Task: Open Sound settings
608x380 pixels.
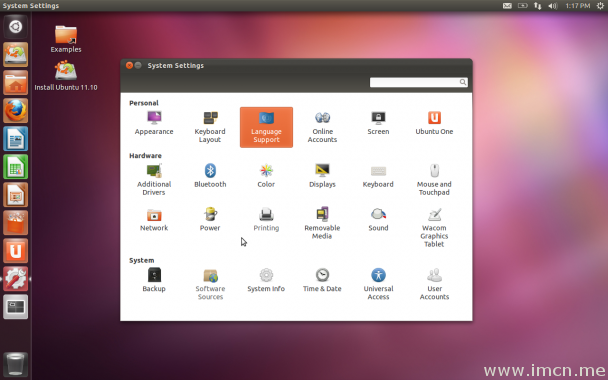Action: click(x=378, y=220)
